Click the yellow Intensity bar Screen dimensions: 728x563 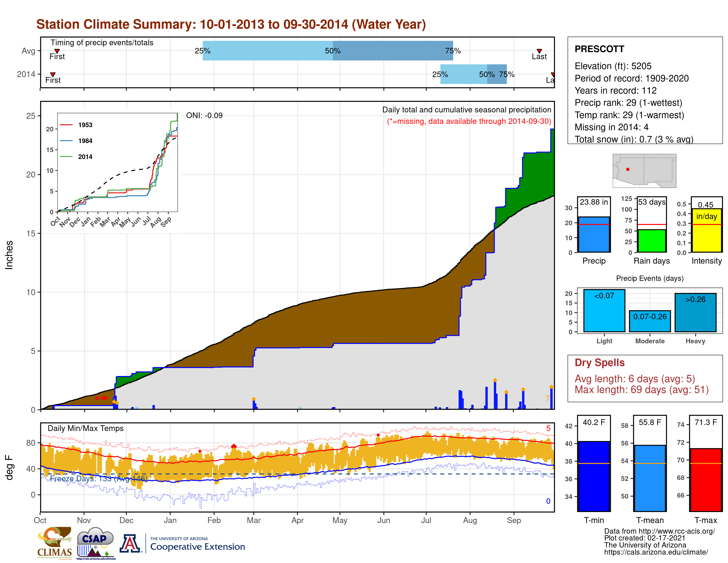pos(706,230)
